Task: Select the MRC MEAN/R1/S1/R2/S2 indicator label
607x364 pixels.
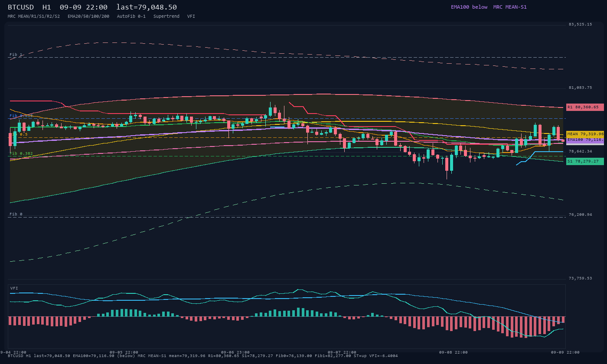Action: 34,16
